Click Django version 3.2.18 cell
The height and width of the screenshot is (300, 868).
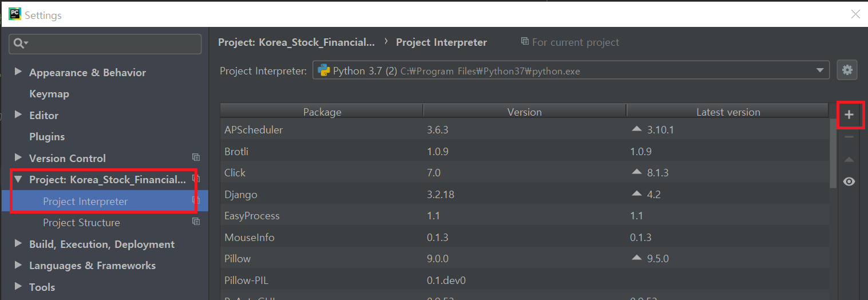coord(441,195)
